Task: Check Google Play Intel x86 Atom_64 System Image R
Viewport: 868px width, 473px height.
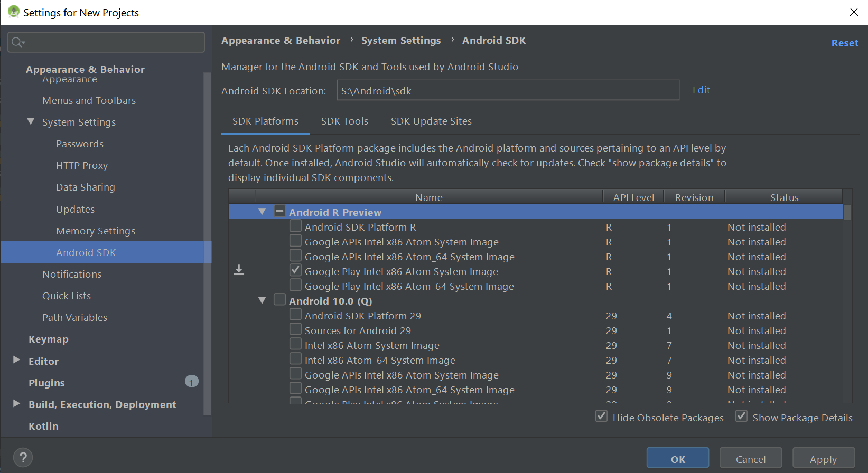Action: (295, 285)
